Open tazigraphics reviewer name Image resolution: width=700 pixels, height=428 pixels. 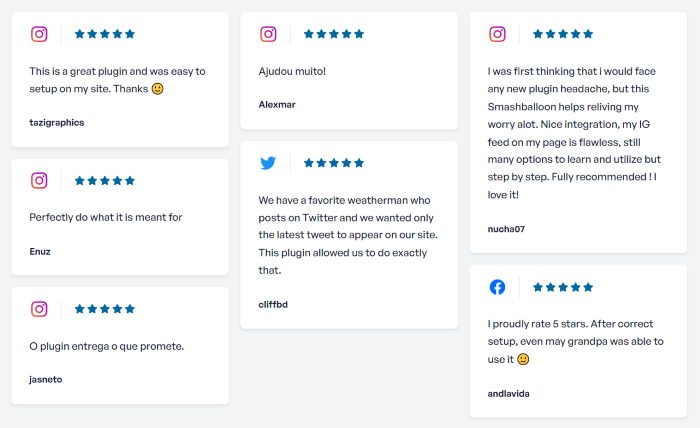click(x=57, y=122)
